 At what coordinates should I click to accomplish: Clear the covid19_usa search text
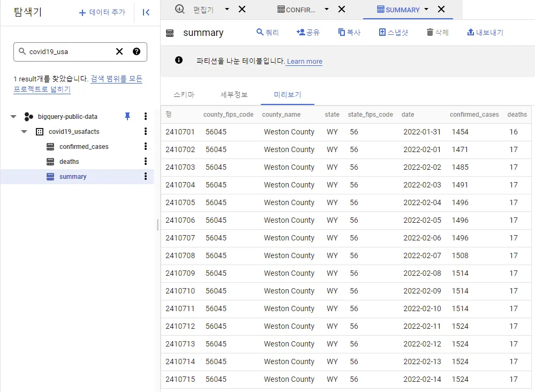pyautogui.click(x=119, y=51)
